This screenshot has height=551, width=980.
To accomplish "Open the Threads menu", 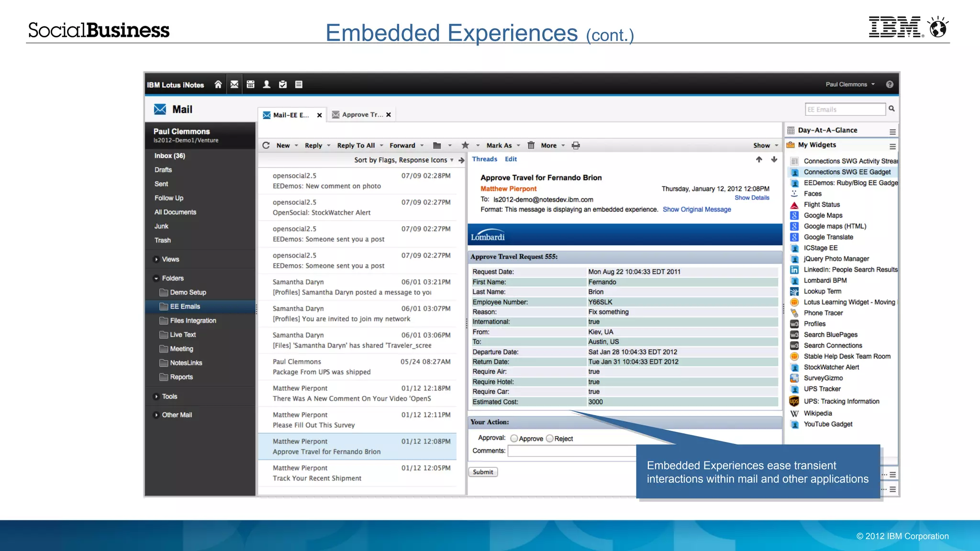I will (484, 159).
